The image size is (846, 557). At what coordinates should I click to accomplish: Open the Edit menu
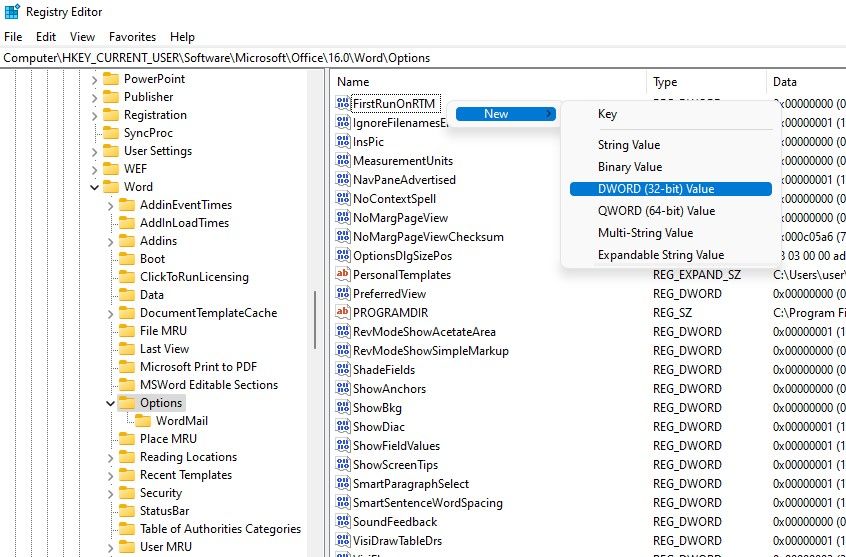point(46,37)
